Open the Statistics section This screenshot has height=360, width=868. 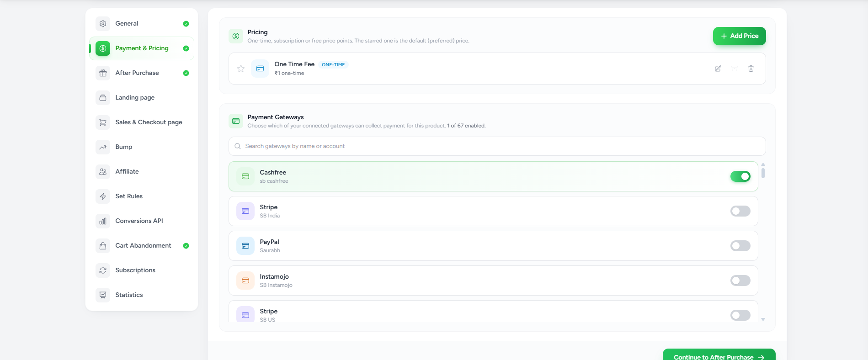pos(142,295)
